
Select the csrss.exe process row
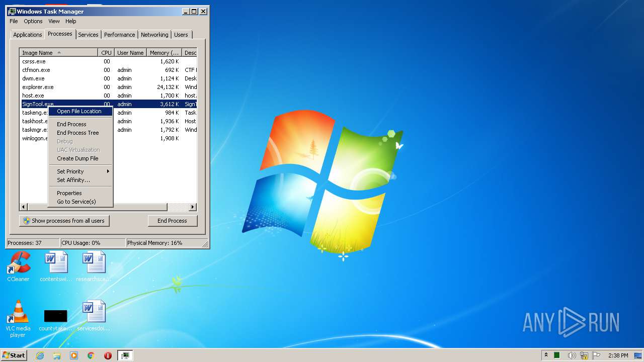click(x=108, y=61)
